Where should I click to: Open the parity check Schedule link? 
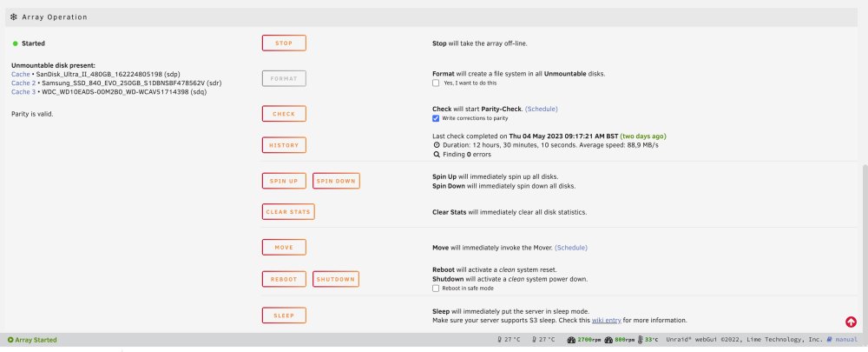tap(542, 110)
